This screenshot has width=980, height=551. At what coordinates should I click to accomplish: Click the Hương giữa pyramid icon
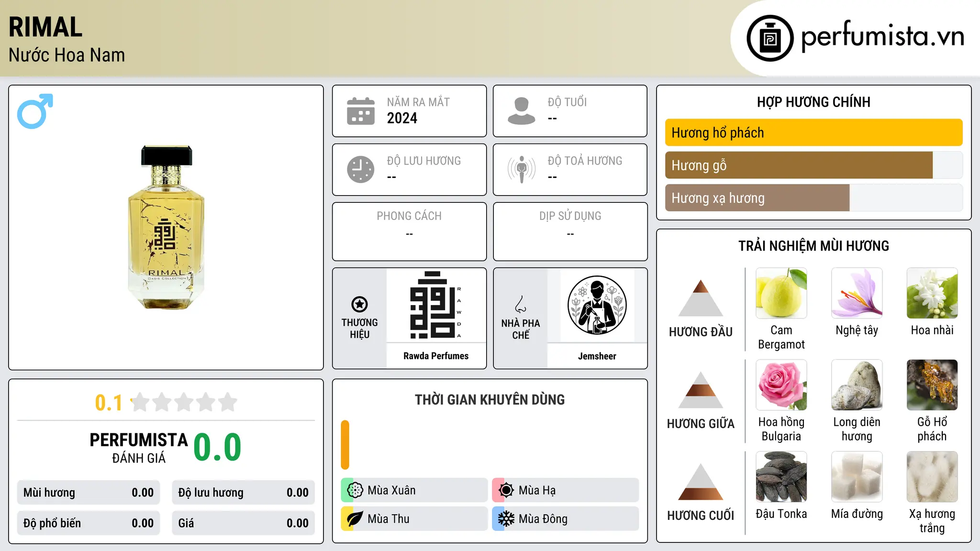701,390
